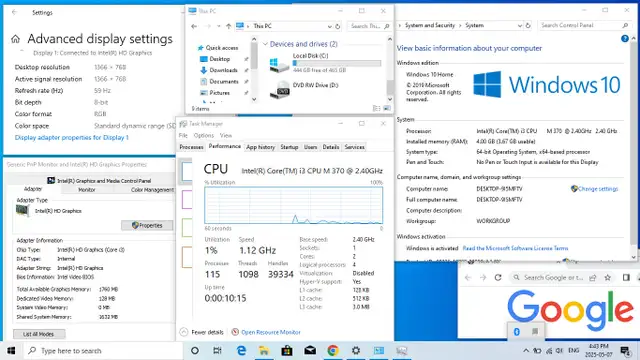Show hidden system tray icons
This screenshot has width=640, height=360.
[x=526, y=351]
